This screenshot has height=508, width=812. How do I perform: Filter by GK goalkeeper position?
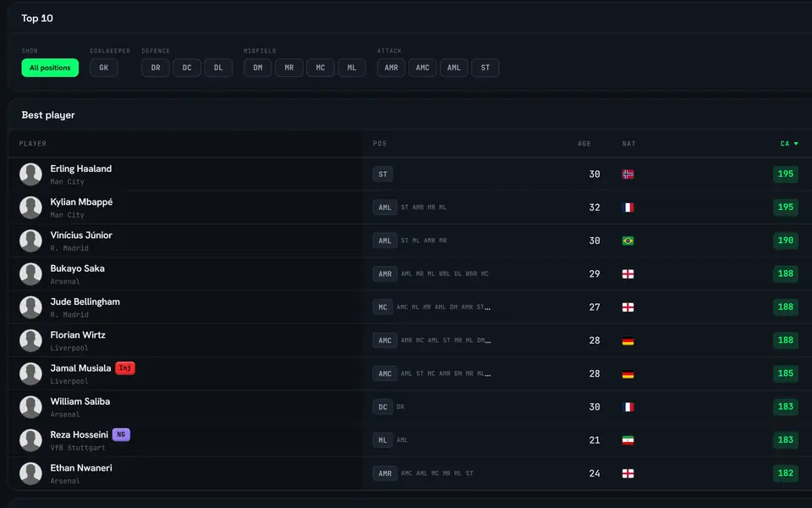[103, 68]
